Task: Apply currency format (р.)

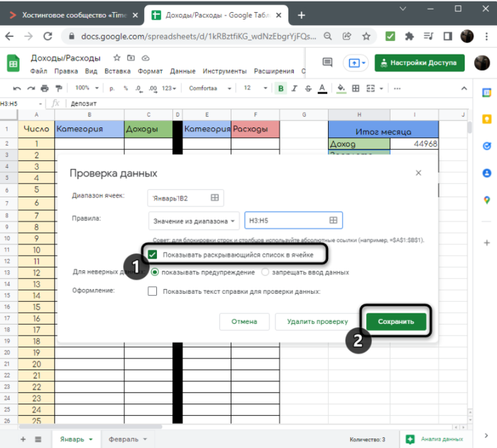Action: pyautogui.click(x=112, y=88)
